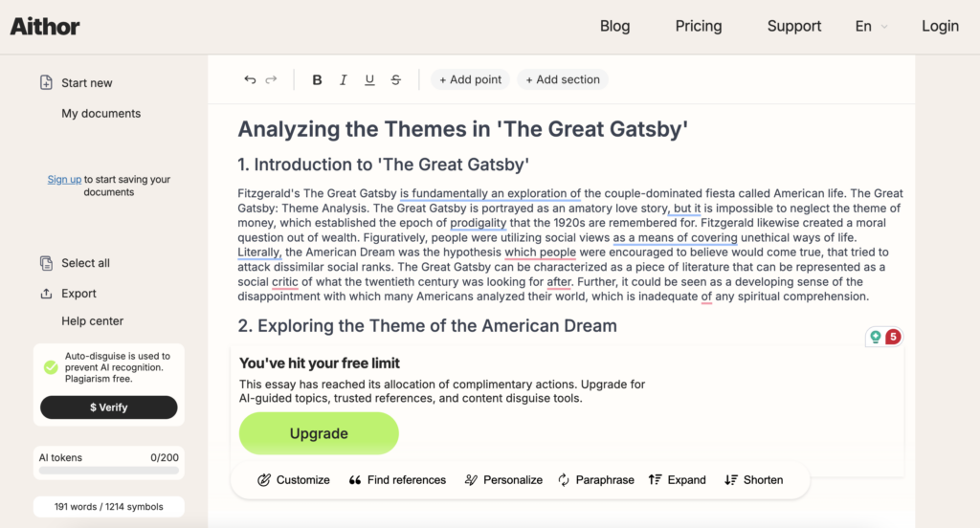Open the Blog menu item
This screenshot has width=980, height=528.
click(x=614, y=27)
